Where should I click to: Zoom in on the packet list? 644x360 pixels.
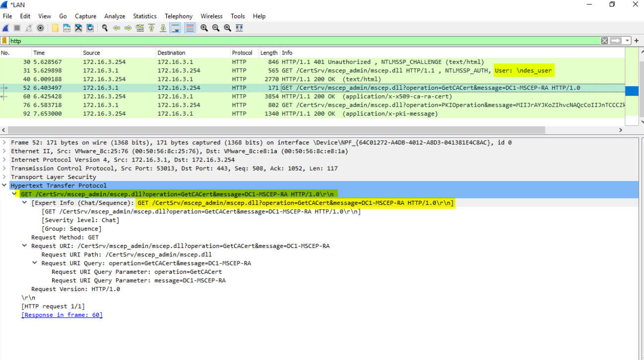coord(204,28)
